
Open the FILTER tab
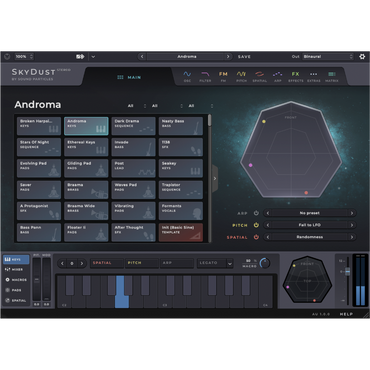coord(205,77)
